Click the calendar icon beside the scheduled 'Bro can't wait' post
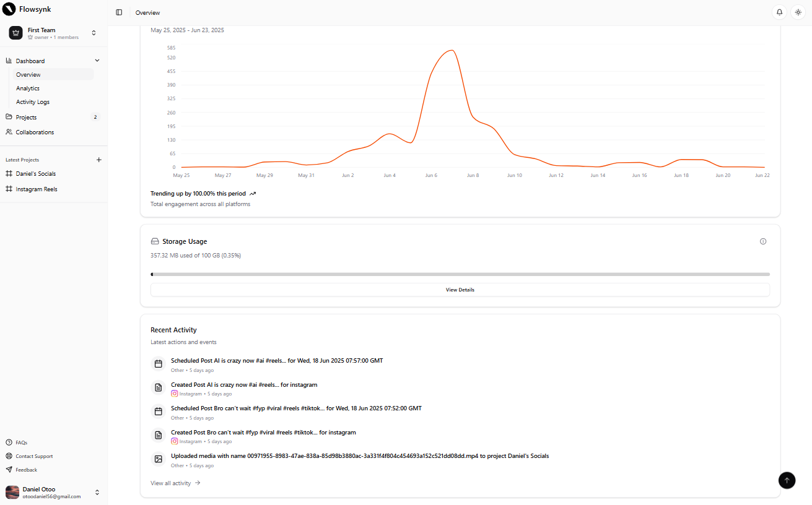This screenshot has width=812, height=505. 158,411
